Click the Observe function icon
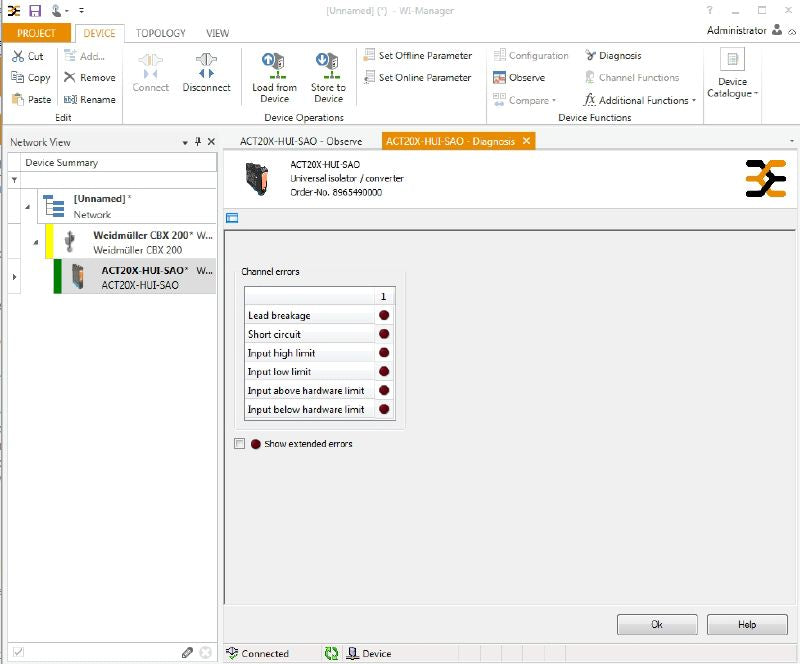This screenshot has height=664, width=800. [500, 78]
